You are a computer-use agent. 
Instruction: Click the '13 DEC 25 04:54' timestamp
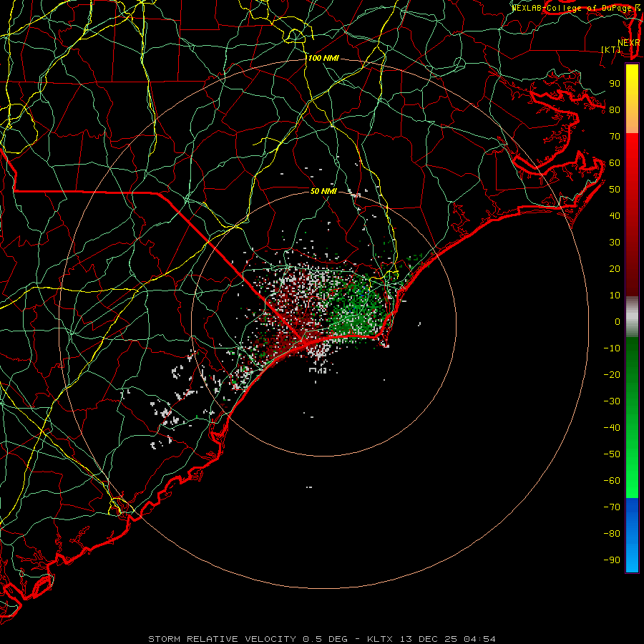tap(447, 639)
